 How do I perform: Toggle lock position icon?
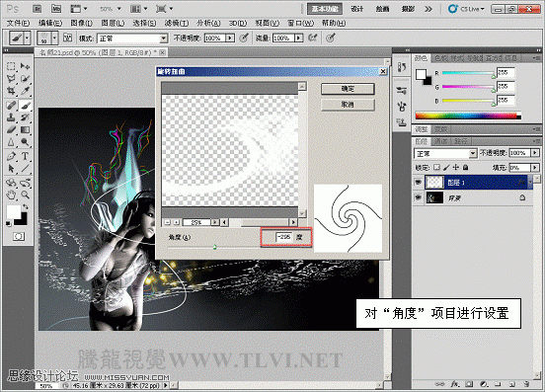[x=456, y=168]
